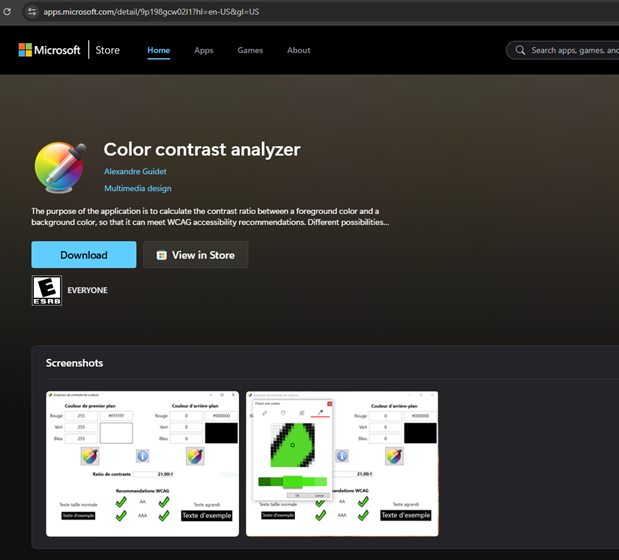Click the EVERYONE rating label
This screenshot has height=560, width=619.
point(87,290)
